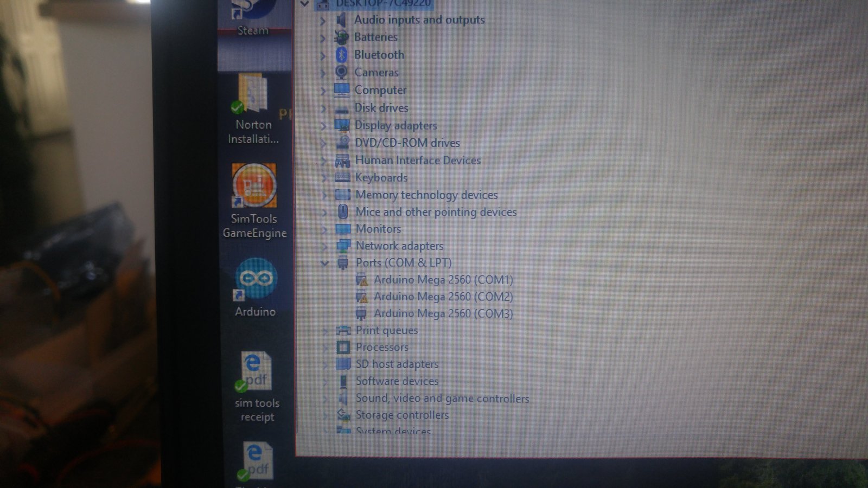868x488 pixels.
Task: Expand the Audio inputs and outputs node
Action: 323,21
